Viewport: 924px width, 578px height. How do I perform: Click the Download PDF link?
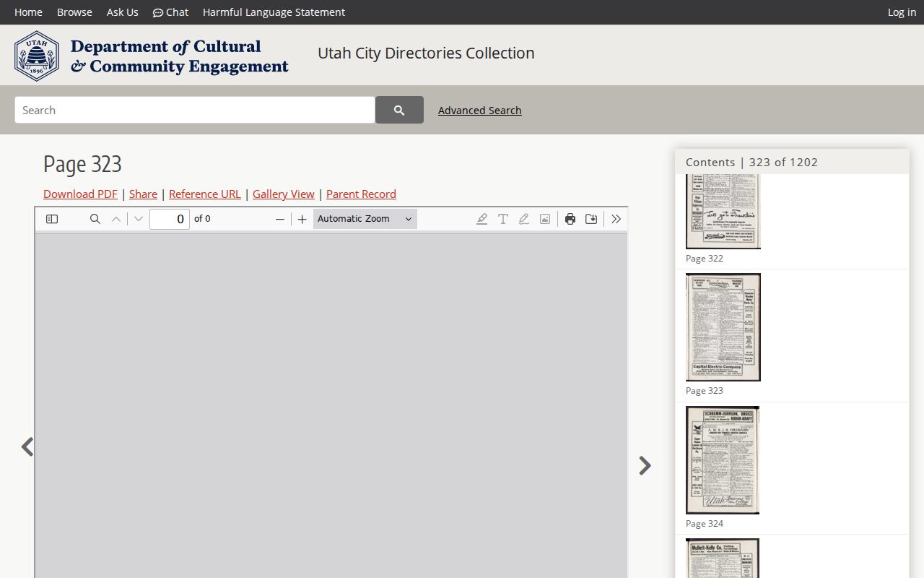(80, 194)
